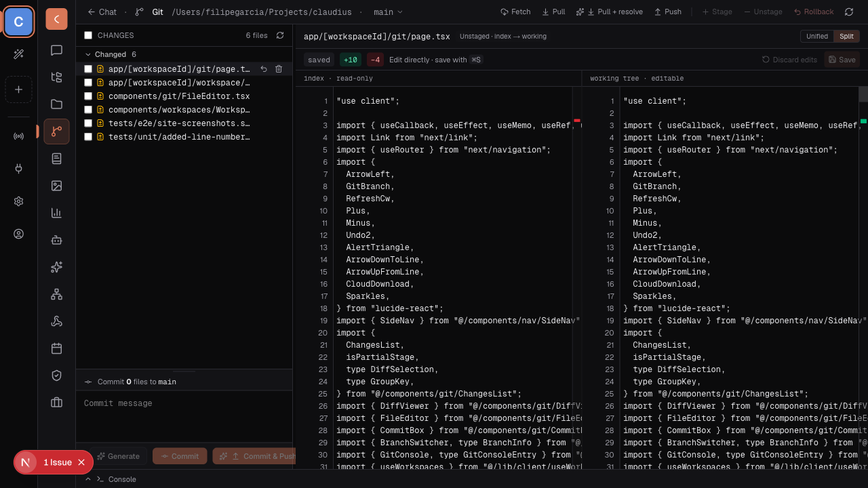This screenshot has height=488, width=868.
Task: Open the bar chart analytics icon
Action: click(56, 213)
